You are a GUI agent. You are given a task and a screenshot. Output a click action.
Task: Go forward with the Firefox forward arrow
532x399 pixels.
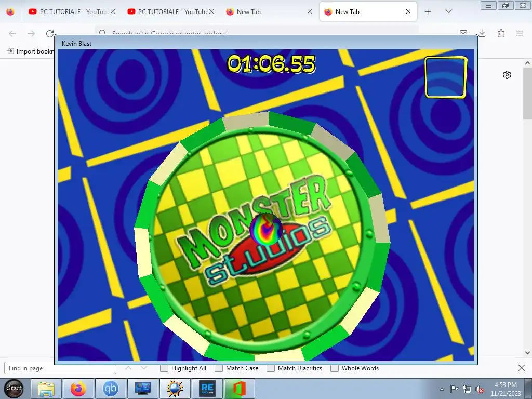pos(31,33)
